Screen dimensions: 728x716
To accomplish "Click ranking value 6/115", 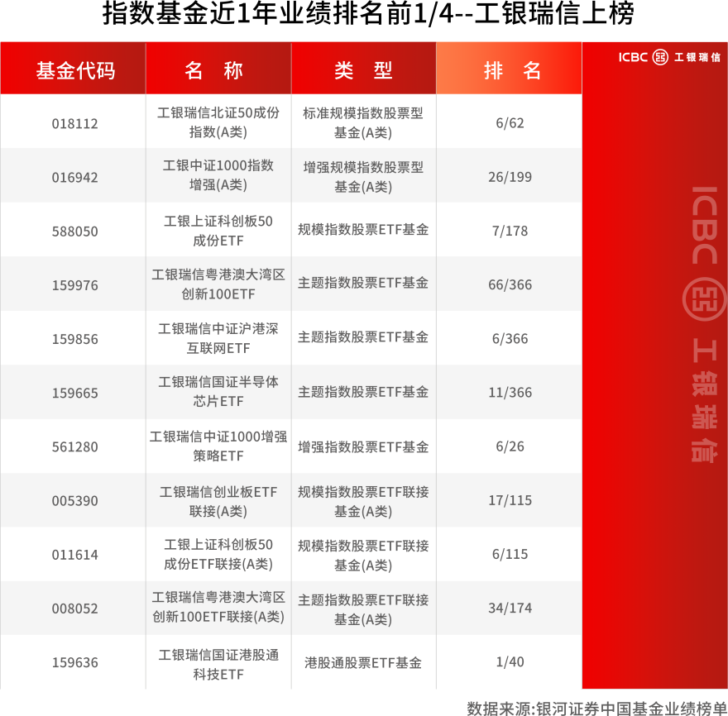I will pyautogui.click(x=510, y=554).
